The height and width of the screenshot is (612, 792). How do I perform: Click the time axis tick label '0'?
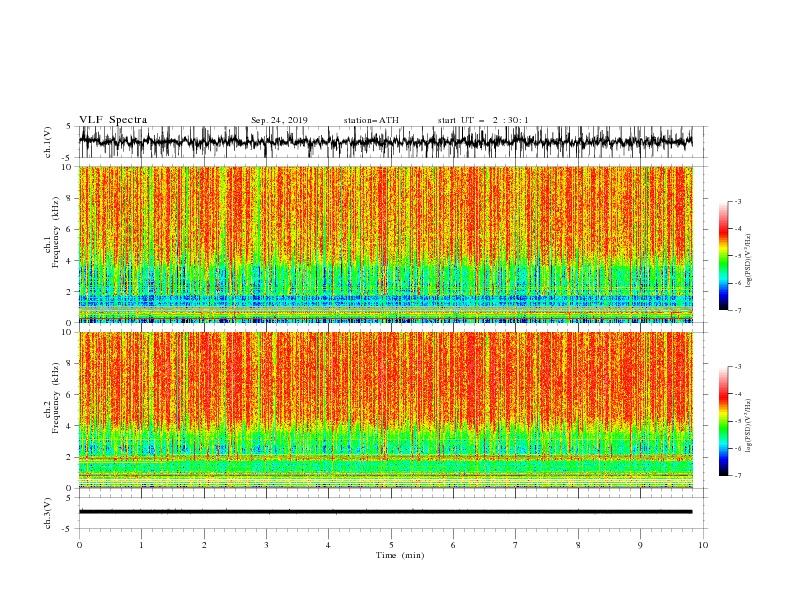pos(79,545)
